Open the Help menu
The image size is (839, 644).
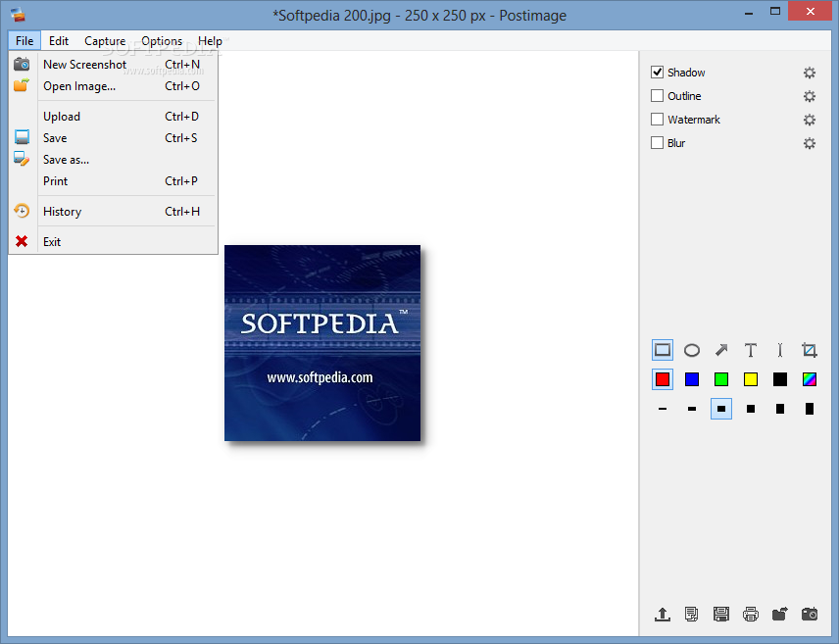coord(210,41)
